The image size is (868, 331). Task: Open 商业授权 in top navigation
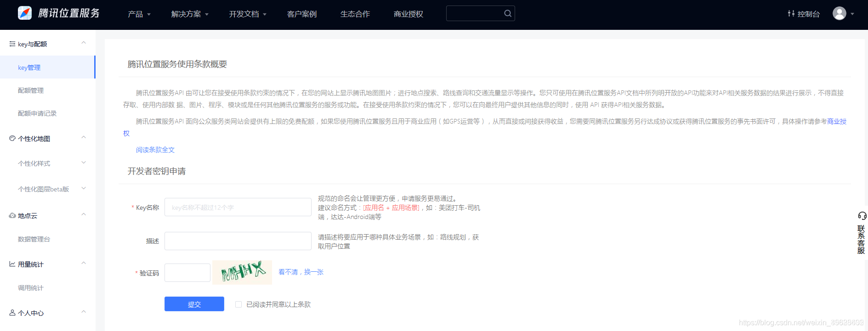tap(408, 14)
